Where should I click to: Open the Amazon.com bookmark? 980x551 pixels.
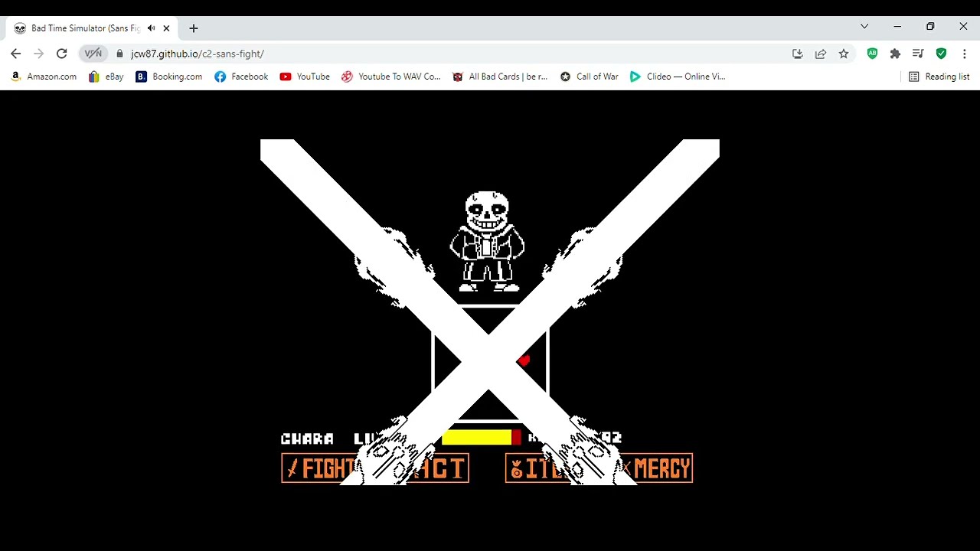[x=44, y=77]
